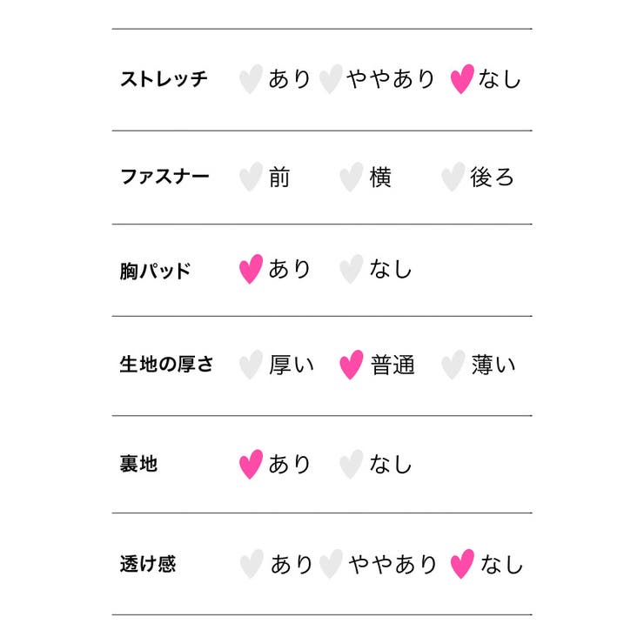Viewport: 644px width, 644px height.
Task: Click the pink heart beside ストレッチ なし
Action: tap(462, 79)
